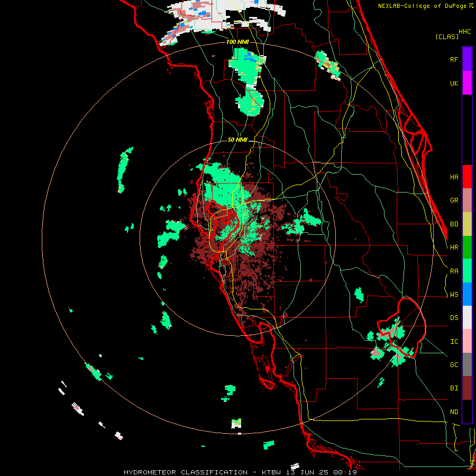Click the HHC product label
Screen dimensions: 476x476
tap(464, 32)
